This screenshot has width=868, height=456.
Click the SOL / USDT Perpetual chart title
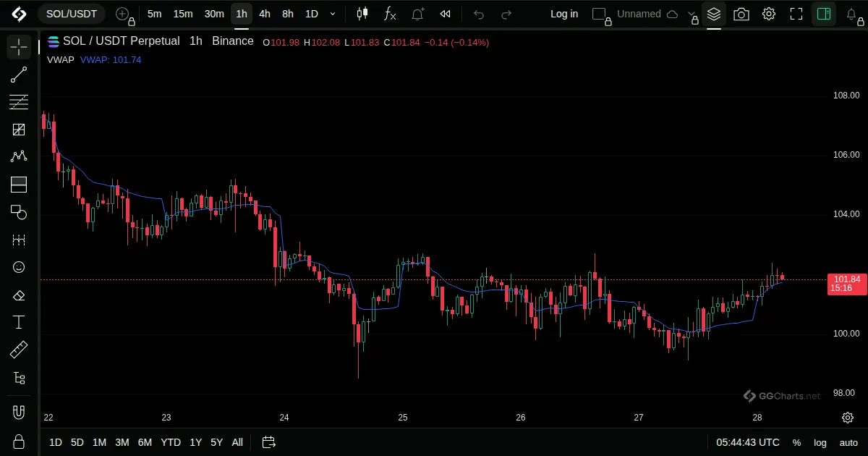(121, 41)
